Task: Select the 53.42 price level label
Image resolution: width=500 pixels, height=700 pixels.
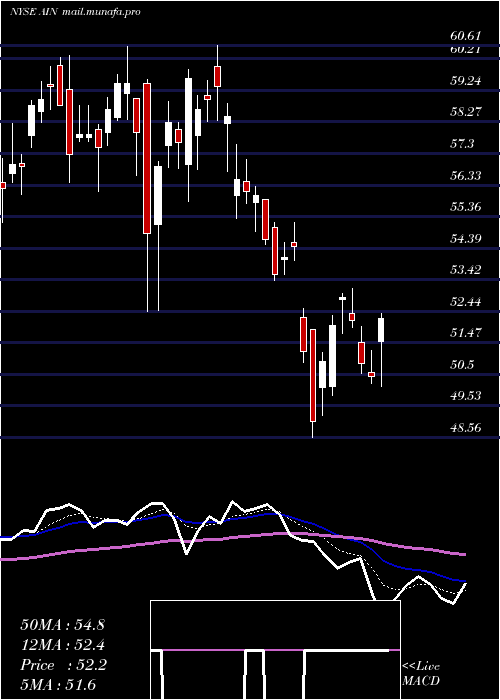Action: tap(466, 270)
